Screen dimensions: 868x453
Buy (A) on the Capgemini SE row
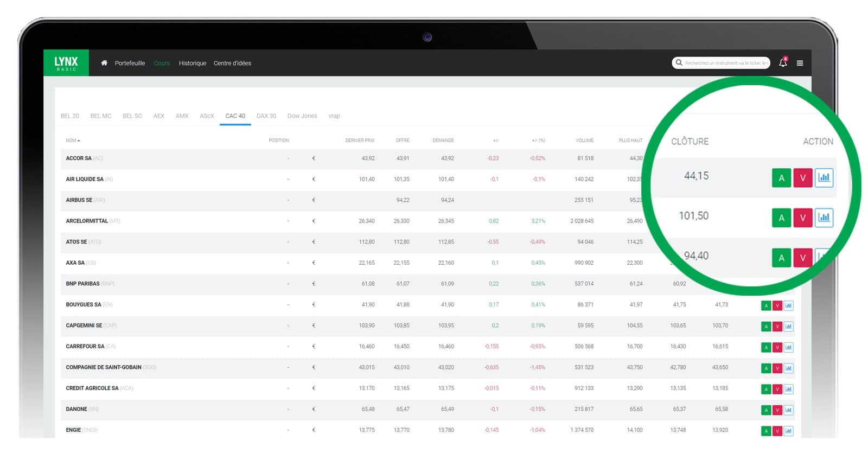coord(766,327)
